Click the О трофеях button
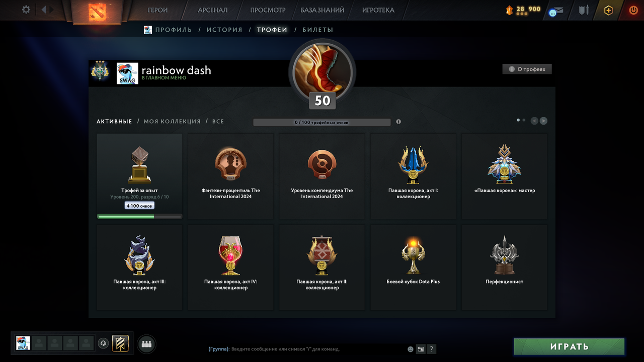 (527, 69)
